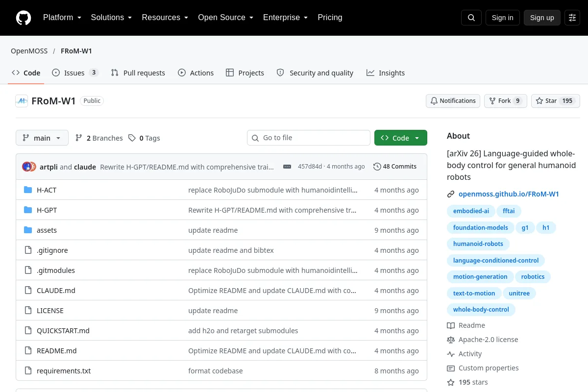588x392 pixels.
Task: Expand the Open Source menu
Action: (x=226, y=18)
